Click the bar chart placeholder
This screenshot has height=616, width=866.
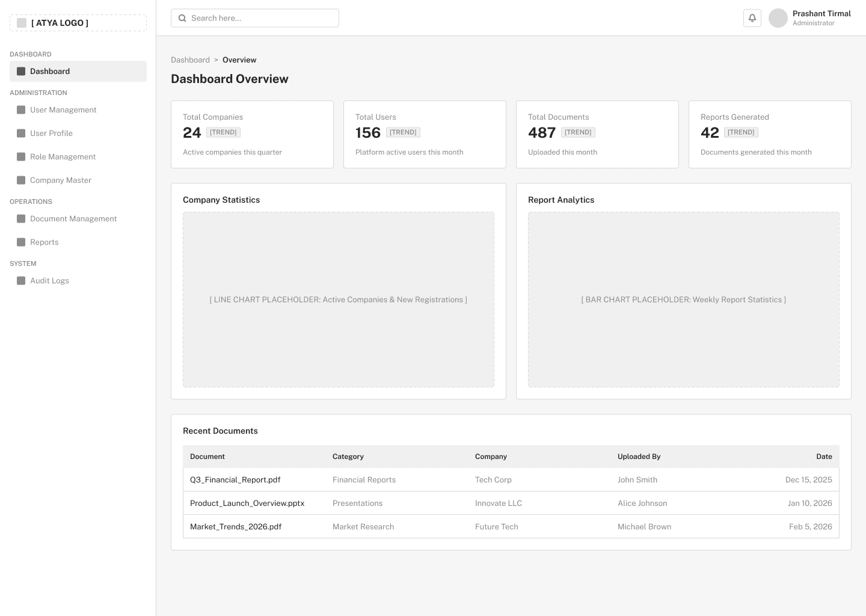[684, 300]
